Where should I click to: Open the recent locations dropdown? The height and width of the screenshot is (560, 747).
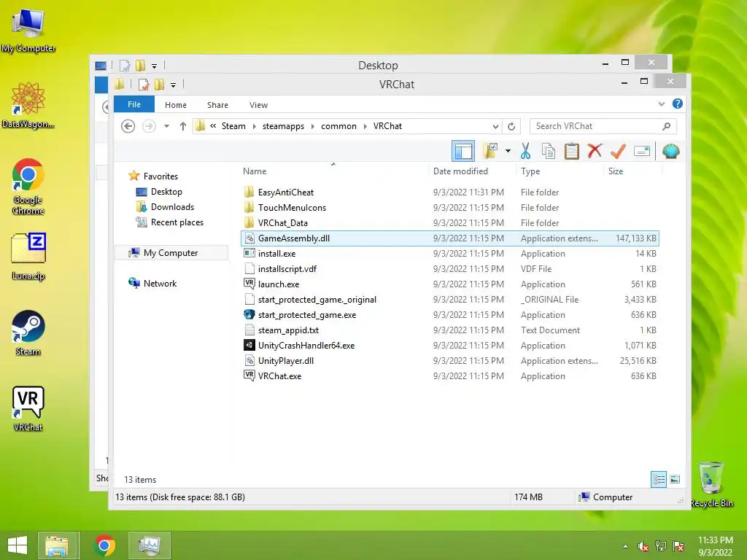[x=166, y=126]
